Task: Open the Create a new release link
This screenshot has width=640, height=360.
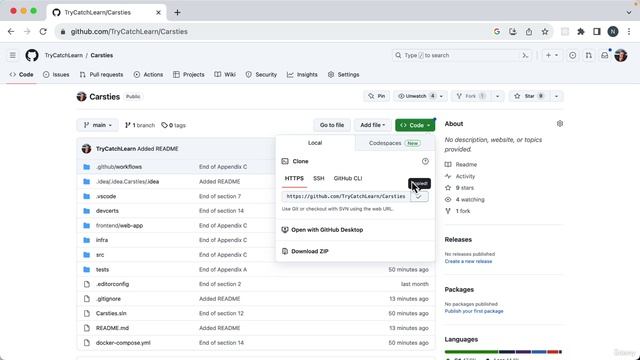Action: [468, 261]
